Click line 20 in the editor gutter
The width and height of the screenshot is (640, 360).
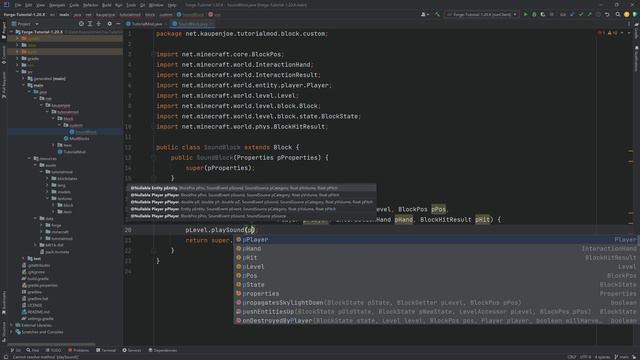point(128,230)
